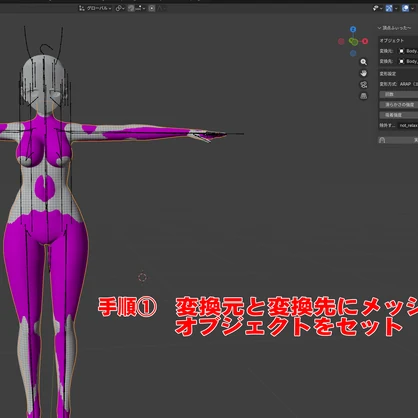Image resolution: width=418 pixels, height=418 pixels.
Task: Open the overlay options dropdown arrow
Action: click(x=412, y=8)
